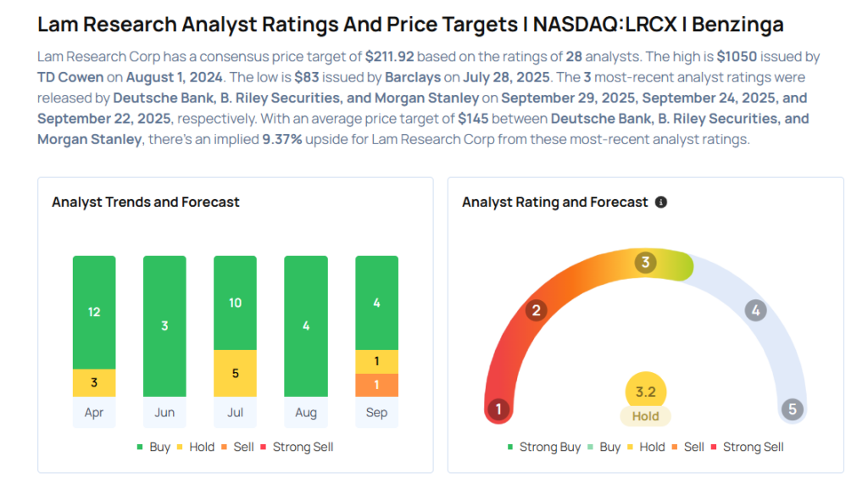Click the info icon beside Analyst Rating and Forecast
Screen dimensions: 868x484
tap(661, 203)
